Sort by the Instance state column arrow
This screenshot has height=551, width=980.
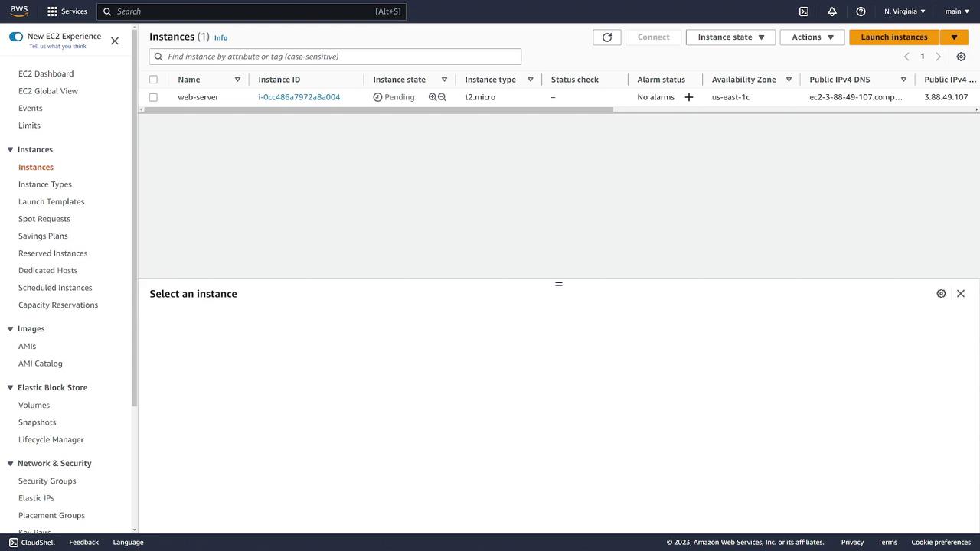(444, 80)
